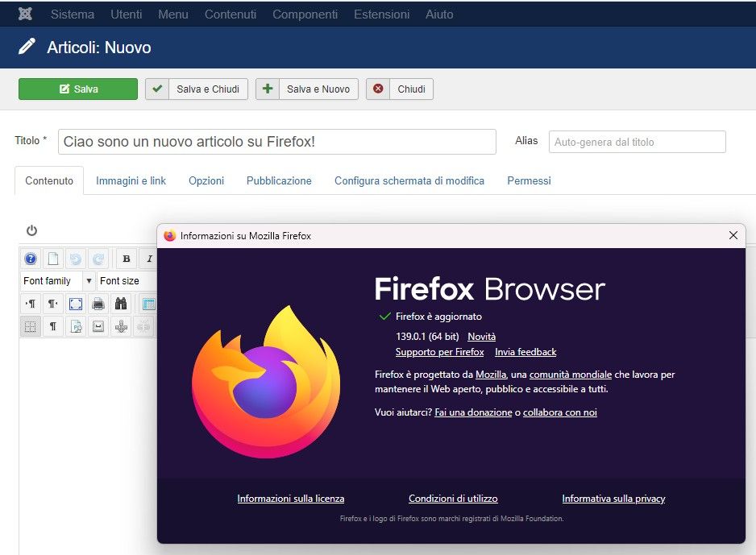
Task: Open the Mozilla link in the description
Action: (491, 375)
